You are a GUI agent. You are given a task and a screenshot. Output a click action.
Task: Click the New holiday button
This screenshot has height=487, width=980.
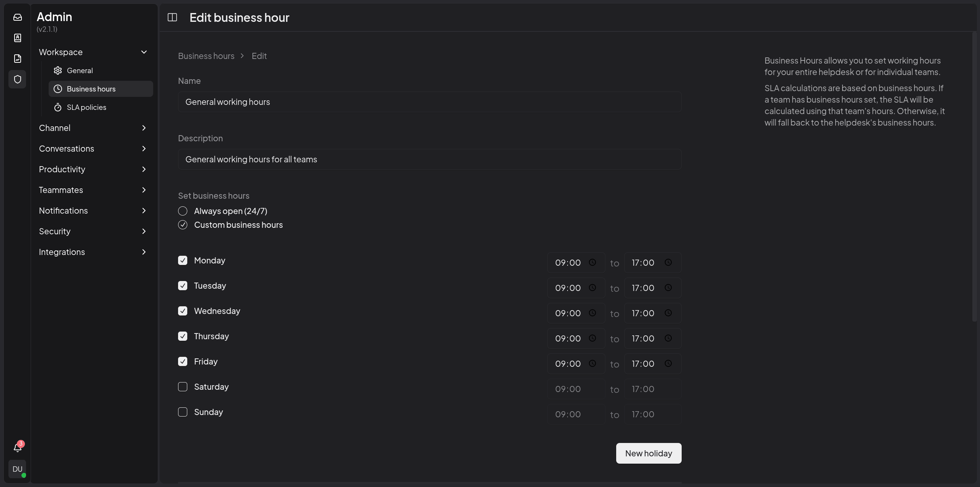pos(648,453)
